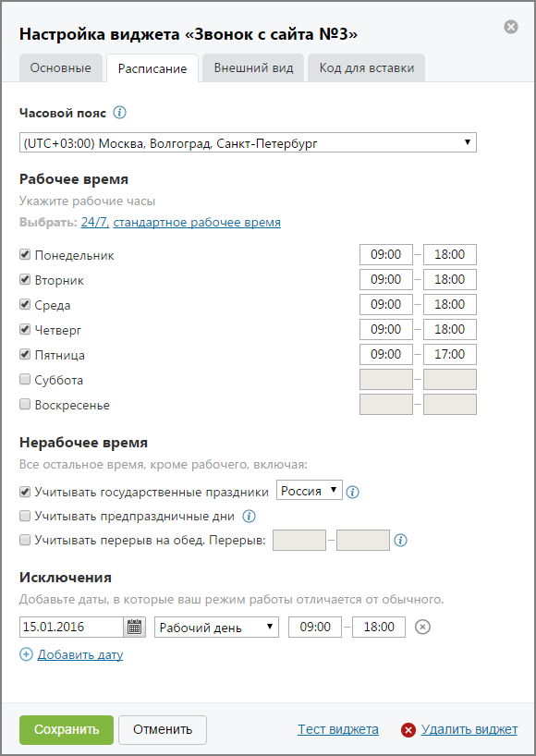The width and height of the screenshot is (536, 756).
Task: Click the plus icon for Добавить дату
Action: pos(26,654)
